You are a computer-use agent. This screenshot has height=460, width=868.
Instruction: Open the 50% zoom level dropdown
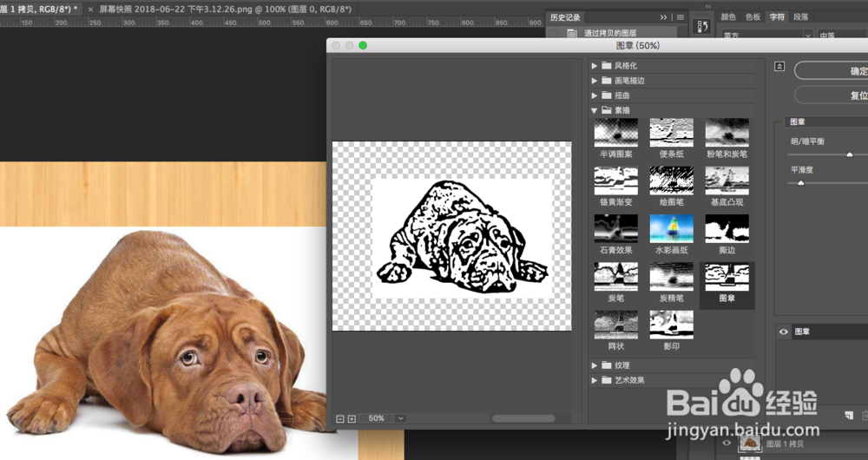pyautogui.click(x=400, y=418)
